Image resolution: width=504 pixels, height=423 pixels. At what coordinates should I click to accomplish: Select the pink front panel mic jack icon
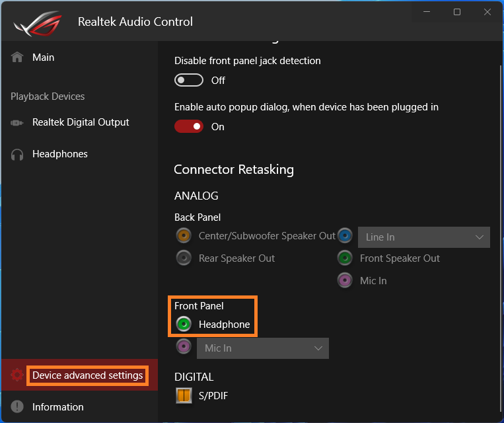pyautogui.click(x=184, y=346)
